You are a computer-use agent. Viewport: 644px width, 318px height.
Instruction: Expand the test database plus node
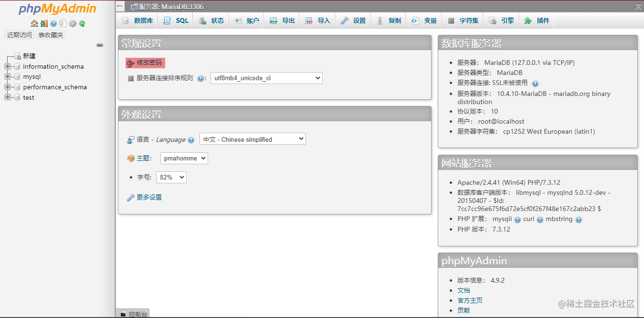(x=7, y=97)
